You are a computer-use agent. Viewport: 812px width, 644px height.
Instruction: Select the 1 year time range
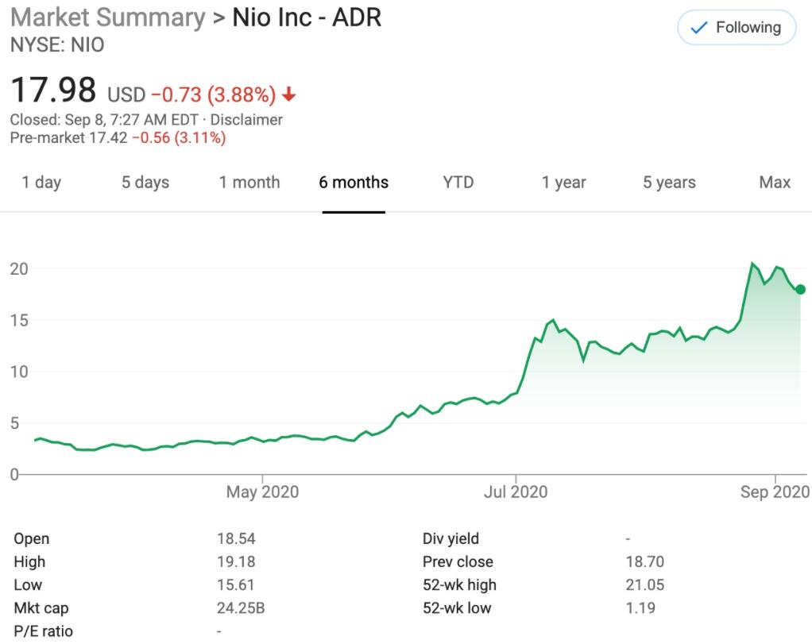pos(564,182)
